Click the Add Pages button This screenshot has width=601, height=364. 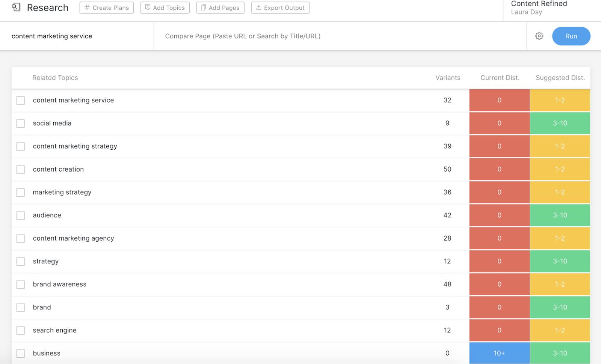pos(220,8)
